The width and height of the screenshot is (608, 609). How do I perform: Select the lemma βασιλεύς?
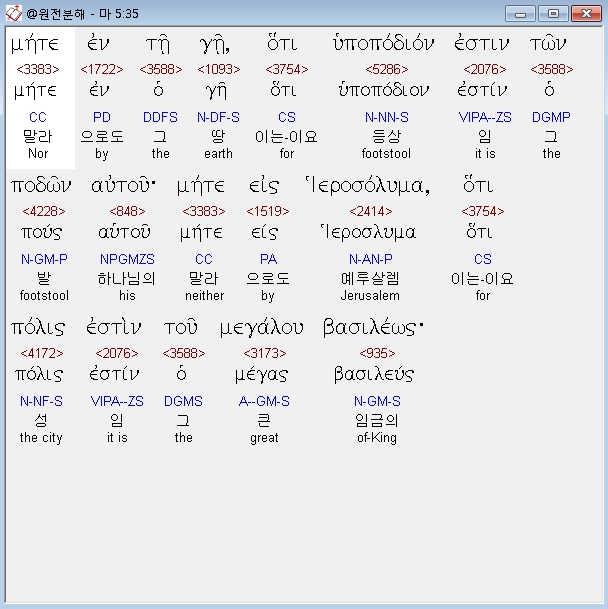[374, 374]
